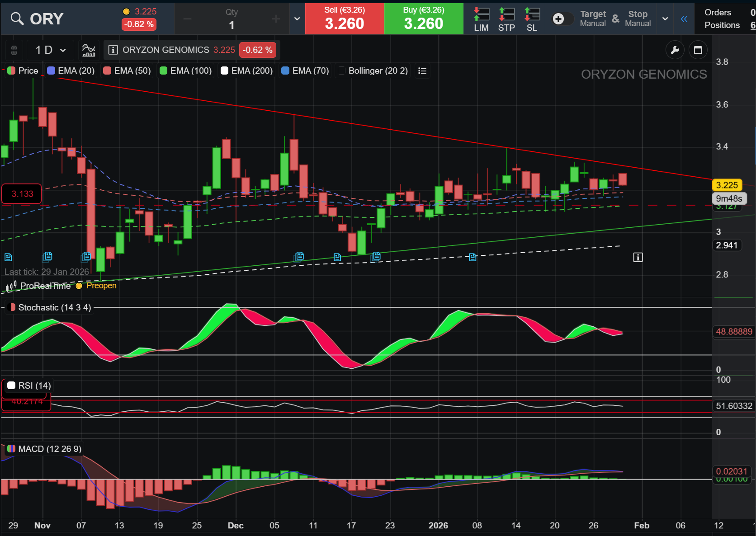This screenshot has width=756, height=536.
Task: Open chart settings wrench icon
Action: point(675,50)
